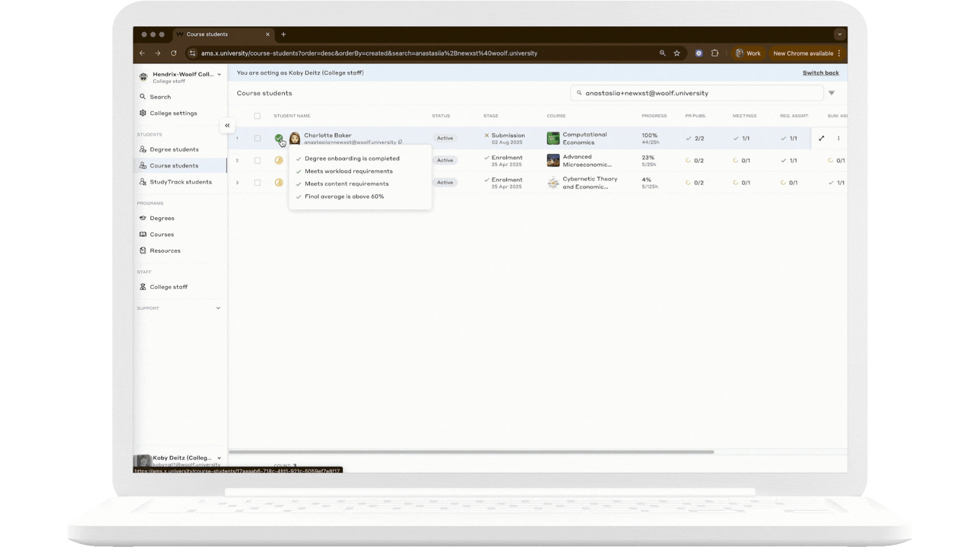The height and width of the screenshot is (551, 980).
Task: Open three-dot menu for Charlotte Baker row
Action: tap(839, 138)
